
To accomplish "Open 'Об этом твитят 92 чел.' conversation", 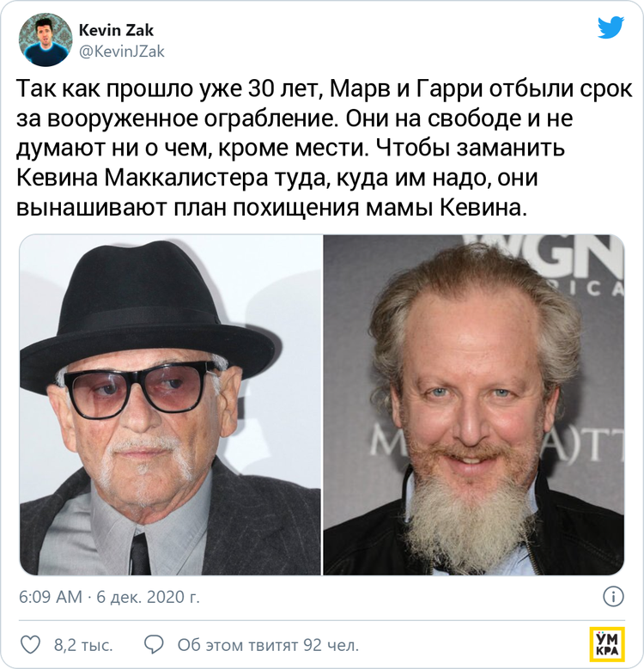I will click(x=268, y=645).
